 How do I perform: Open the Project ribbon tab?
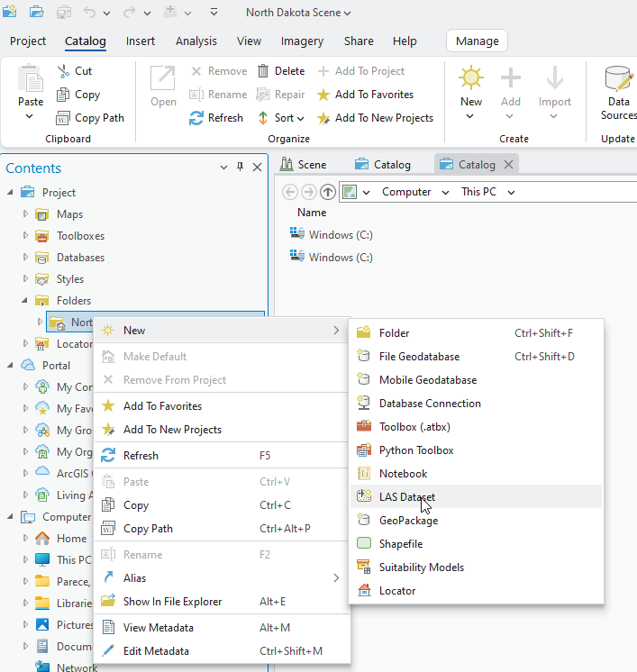pyautogui.click(x=28, y=41)
